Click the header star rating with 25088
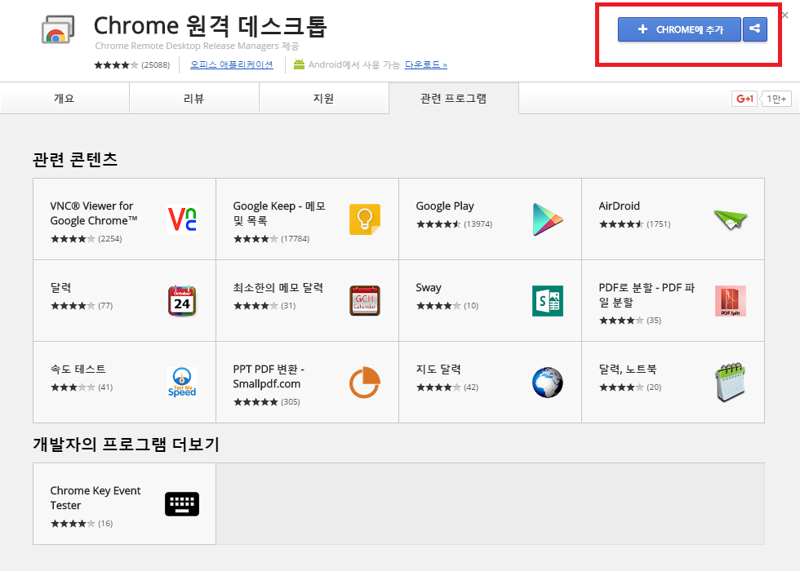Viewport: 800px width, 571px height. pos(132,65)
